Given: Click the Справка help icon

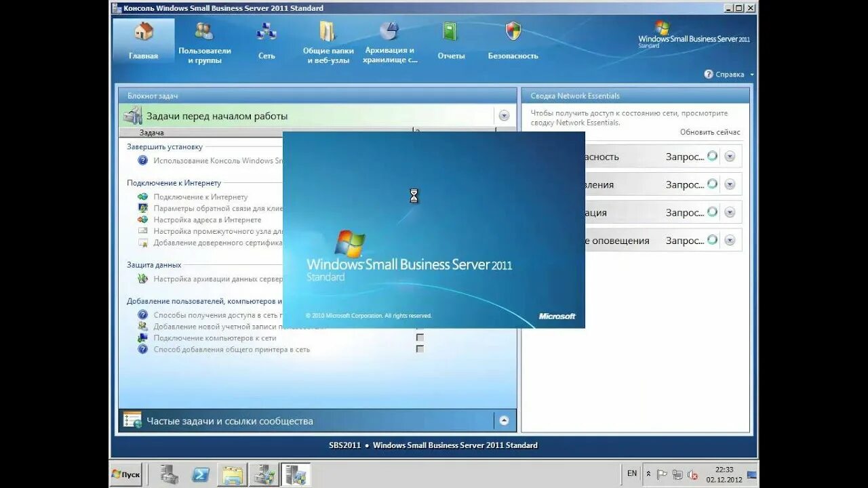Looking at the screenshot, I should (709, 75).
